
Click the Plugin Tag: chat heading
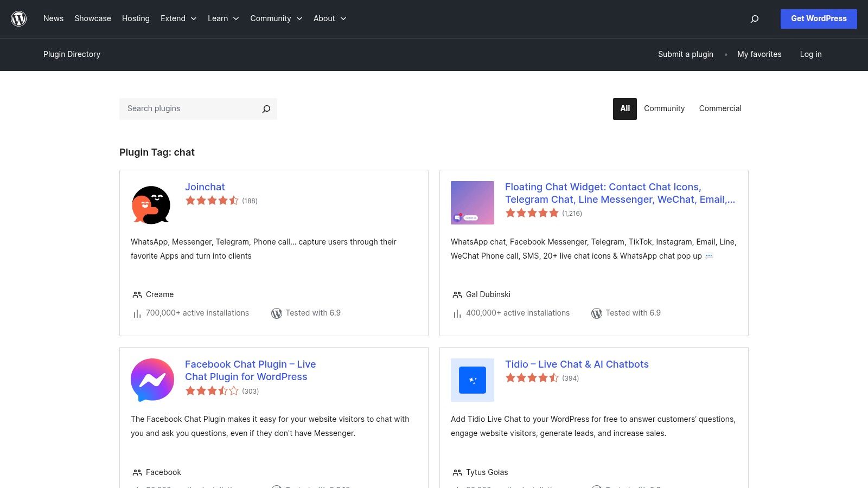[157, 152]
